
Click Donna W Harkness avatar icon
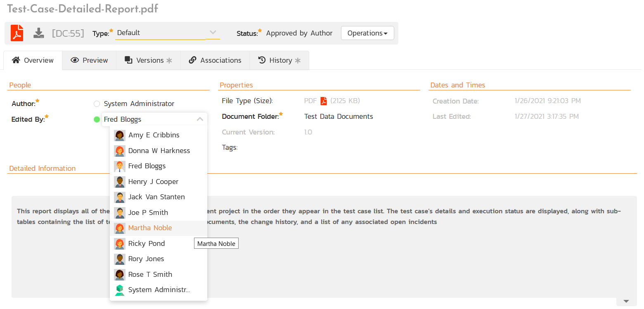[x=120, y=151]
